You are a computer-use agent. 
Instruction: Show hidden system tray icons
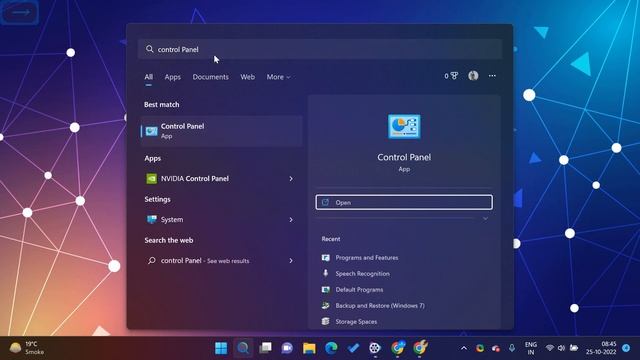[464, 348]
